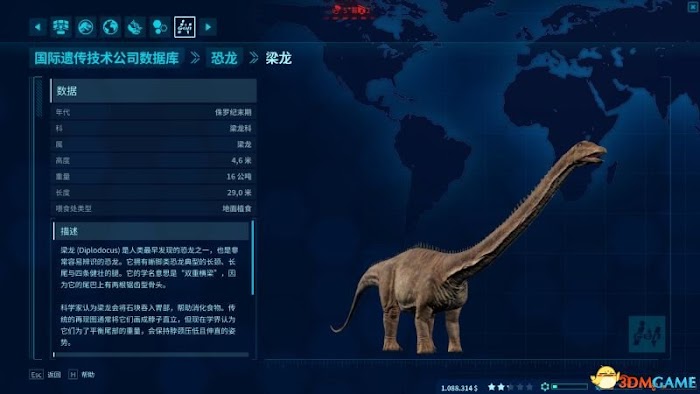
Task: Select the 年代 侏罗纪末期 row
Action: click(154, 112)
